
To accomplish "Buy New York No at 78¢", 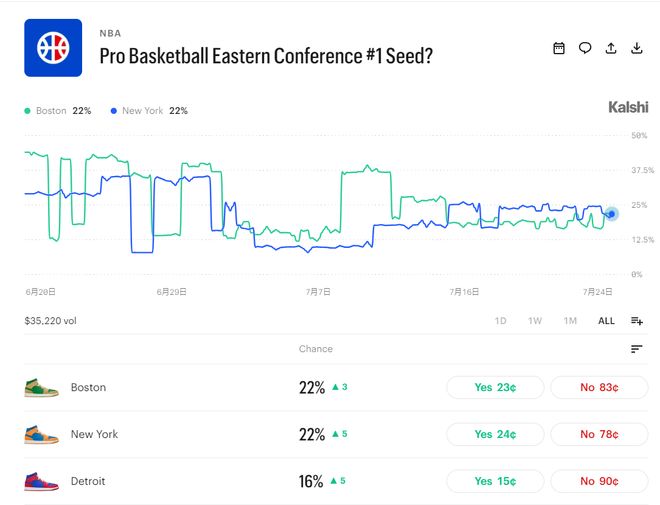I will pyautogui.click(x=599, y=434).
